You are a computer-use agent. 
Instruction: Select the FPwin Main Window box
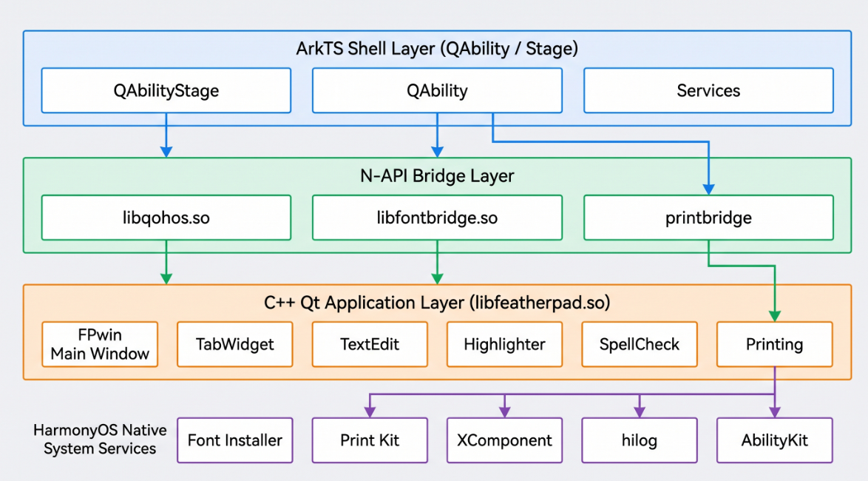[x=100, y=344]
